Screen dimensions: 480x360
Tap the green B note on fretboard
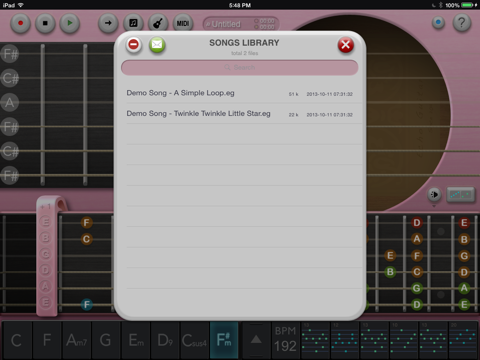click(x=390, y=272)
